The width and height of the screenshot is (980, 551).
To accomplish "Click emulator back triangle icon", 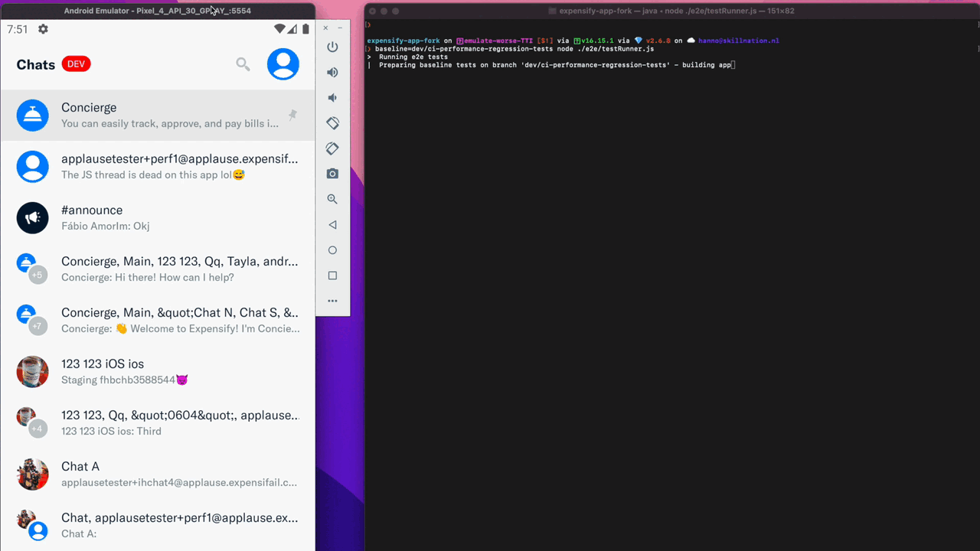I will [332, 225].
